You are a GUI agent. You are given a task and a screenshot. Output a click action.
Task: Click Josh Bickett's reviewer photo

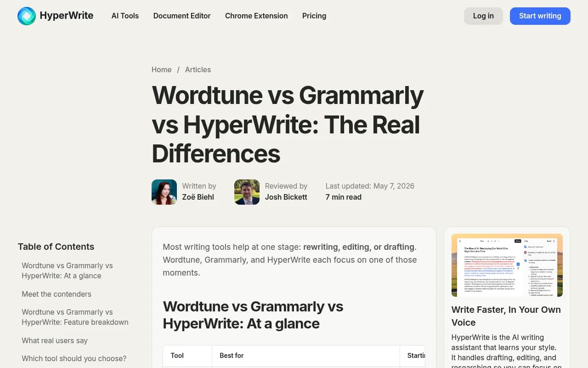click(247, 192)
